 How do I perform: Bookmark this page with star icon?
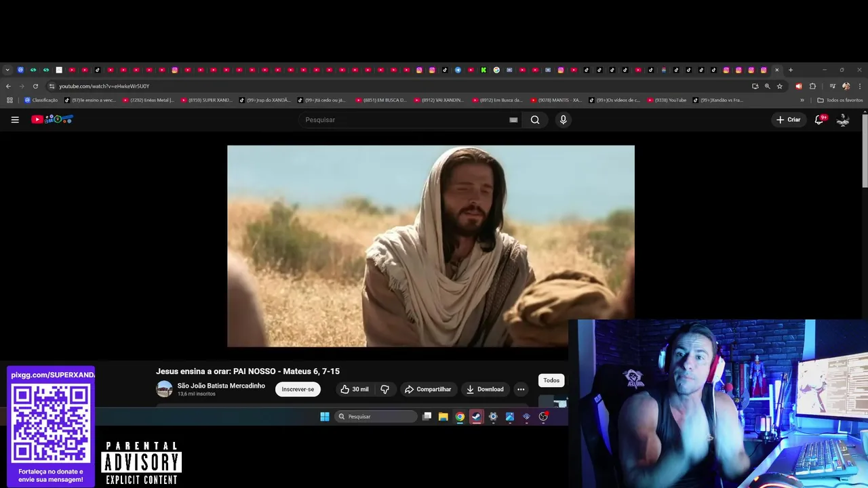pyautogui.click(x=779, y=86)
